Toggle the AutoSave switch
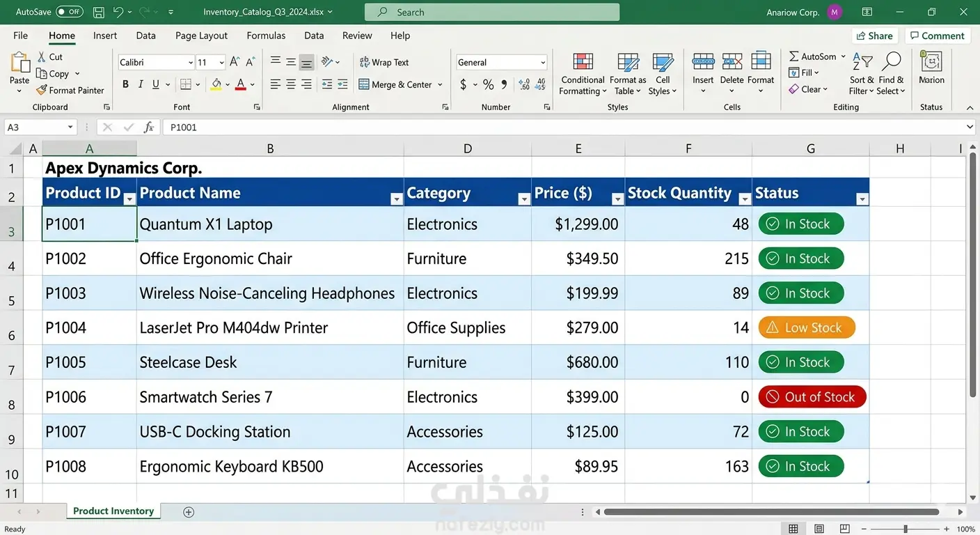This screenshot has width=980, height=535. coord(69,12)
